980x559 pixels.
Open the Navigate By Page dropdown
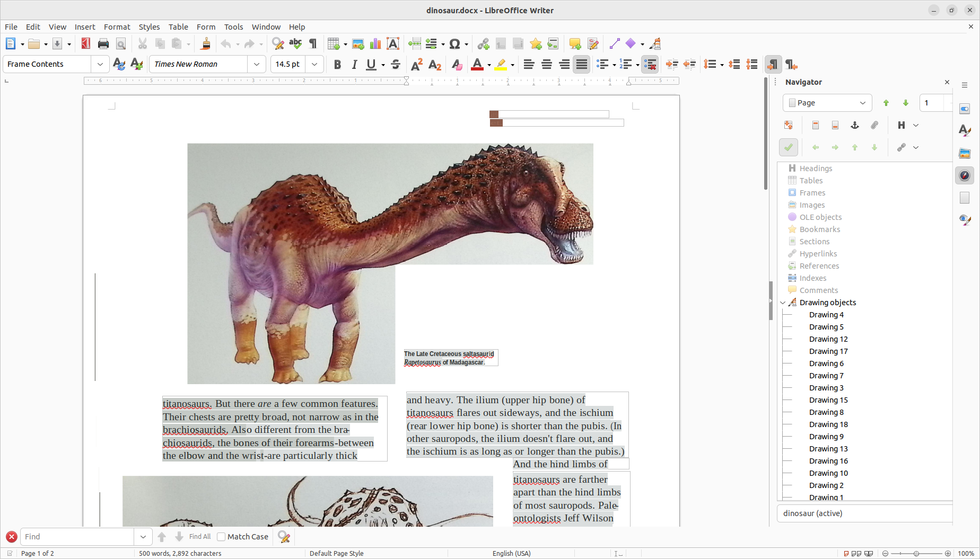[x=827, y=103]
